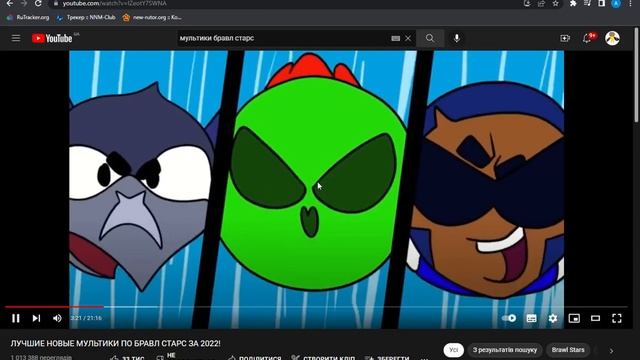Click the magnifier search button
Screen dimensions: 640x360
click(x=430, y=38)
